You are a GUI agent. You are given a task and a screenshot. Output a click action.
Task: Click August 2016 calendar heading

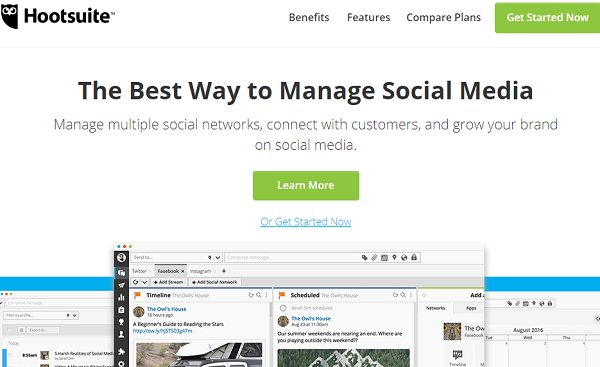(x=528, y=330)
